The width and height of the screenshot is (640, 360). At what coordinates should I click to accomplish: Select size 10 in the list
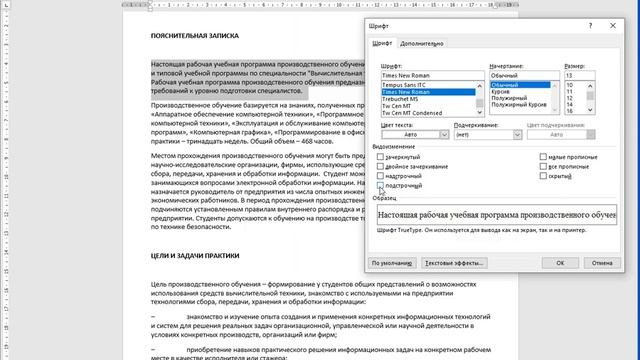tap(576, 85)
